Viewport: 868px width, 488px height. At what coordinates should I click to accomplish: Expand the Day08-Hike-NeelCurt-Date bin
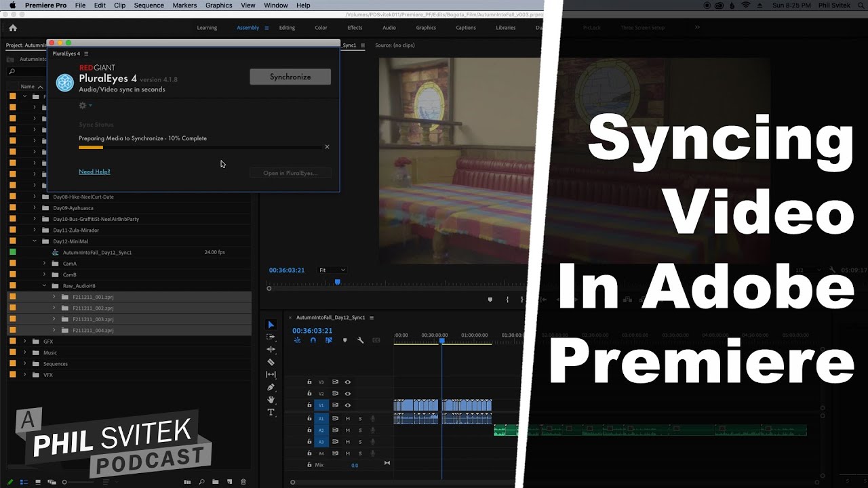pos(35,197)
